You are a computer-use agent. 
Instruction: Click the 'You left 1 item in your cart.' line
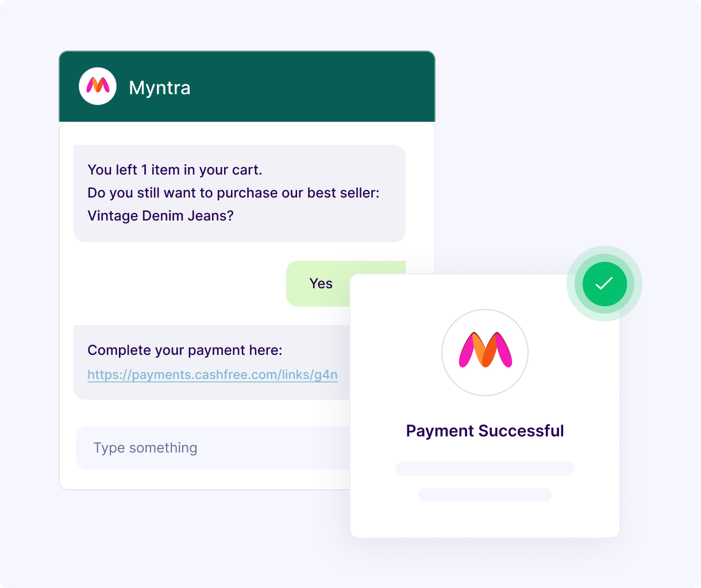coord(175,170)
